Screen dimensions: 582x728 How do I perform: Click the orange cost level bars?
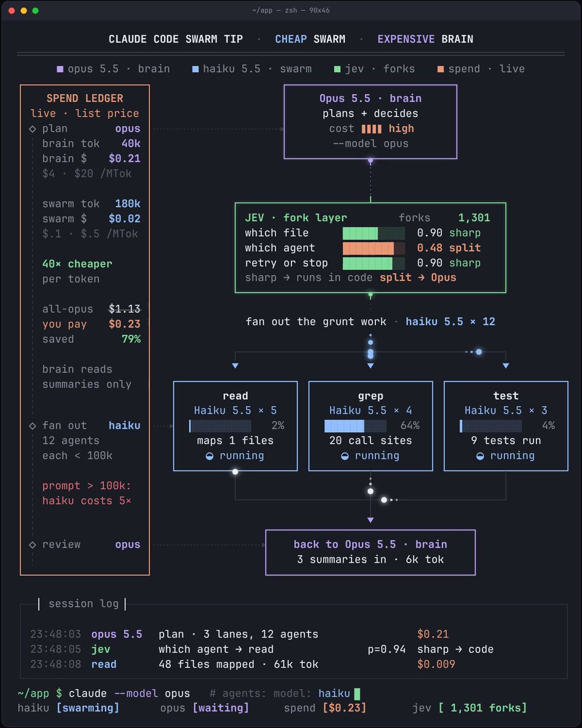[x=372, y=129]
